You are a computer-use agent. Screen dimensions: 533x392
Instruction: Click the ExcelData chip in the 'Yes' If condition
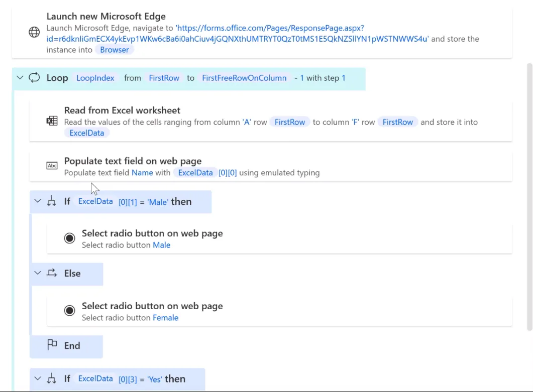point(95,379)
